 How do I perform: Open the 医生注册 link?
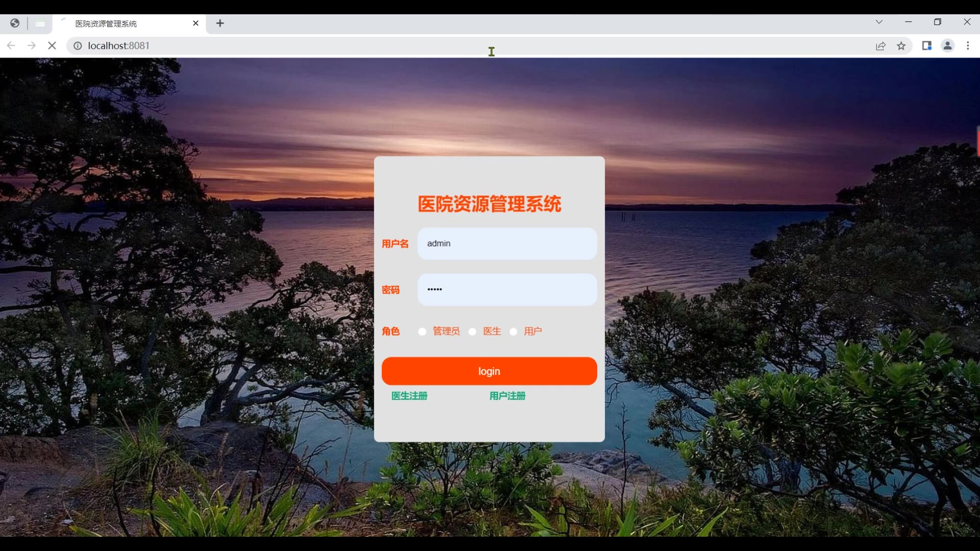click(x=409, y=396)
